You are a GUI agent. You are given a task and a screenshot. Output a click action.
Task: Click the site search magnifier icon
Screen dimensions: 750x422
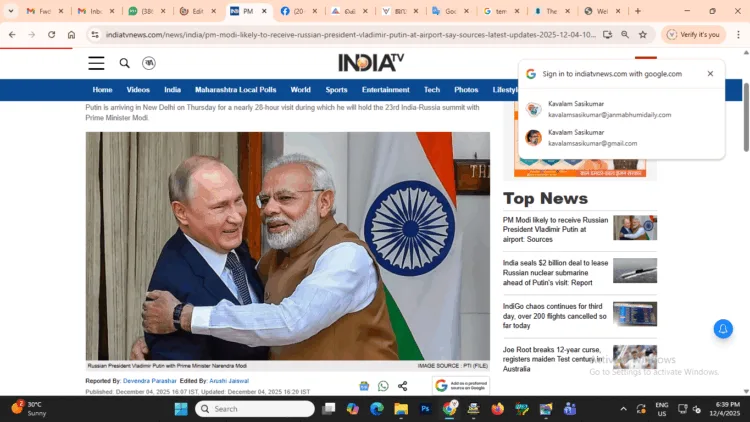point(124,63)
